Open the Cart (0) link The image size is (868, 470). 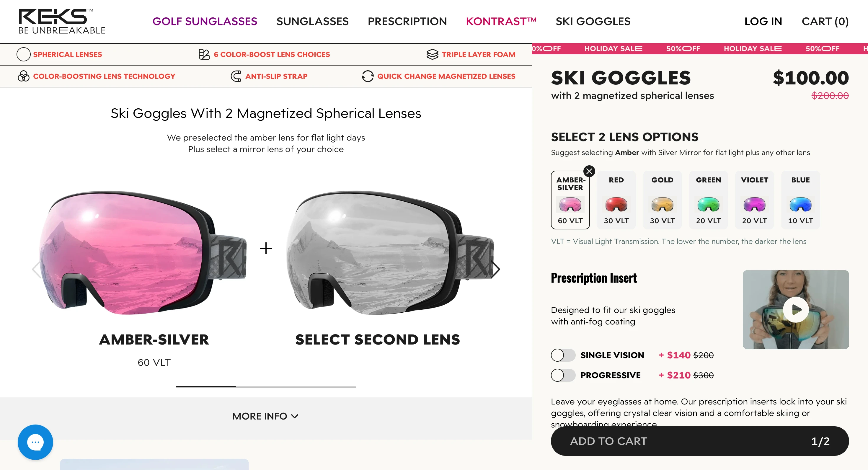coord(825,21)
